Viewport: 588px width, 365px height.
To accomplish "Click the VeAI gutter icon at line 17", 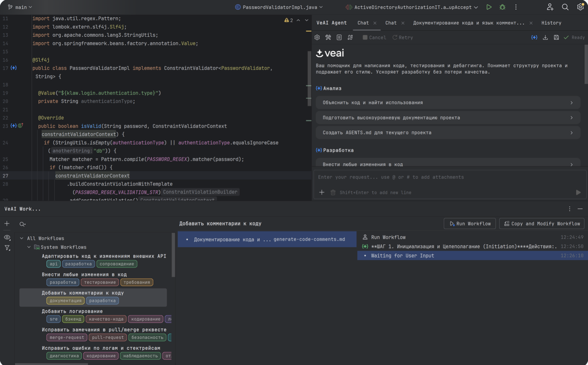I will click(14, 68).
